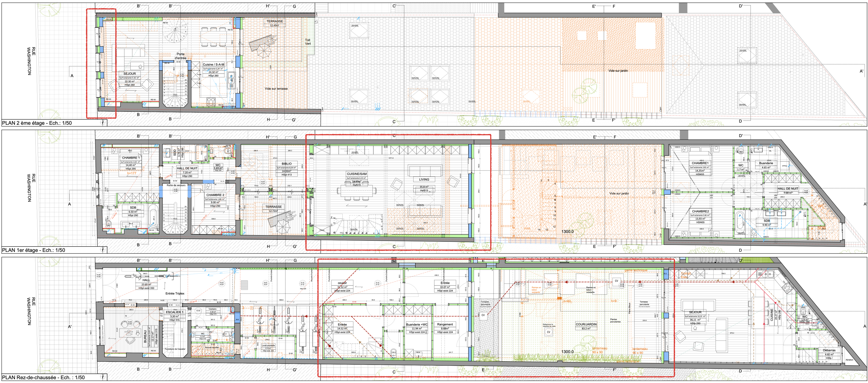Click the SEJOUR 22.30 m² room tag
The width and height of the screenshot is (868, 383).
(x=129, y=79)
